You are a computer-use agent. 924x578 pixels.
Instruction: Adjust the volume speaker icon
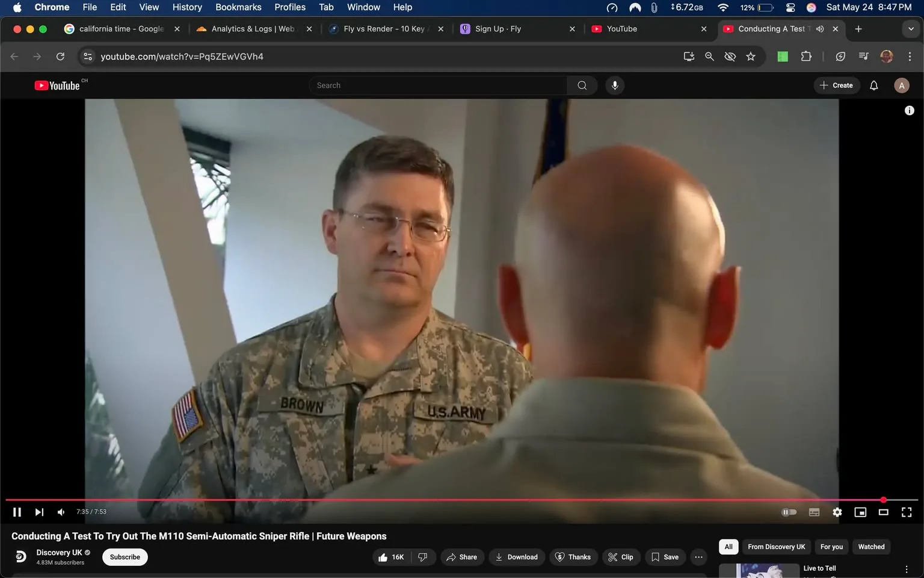[x=61, y=512]
